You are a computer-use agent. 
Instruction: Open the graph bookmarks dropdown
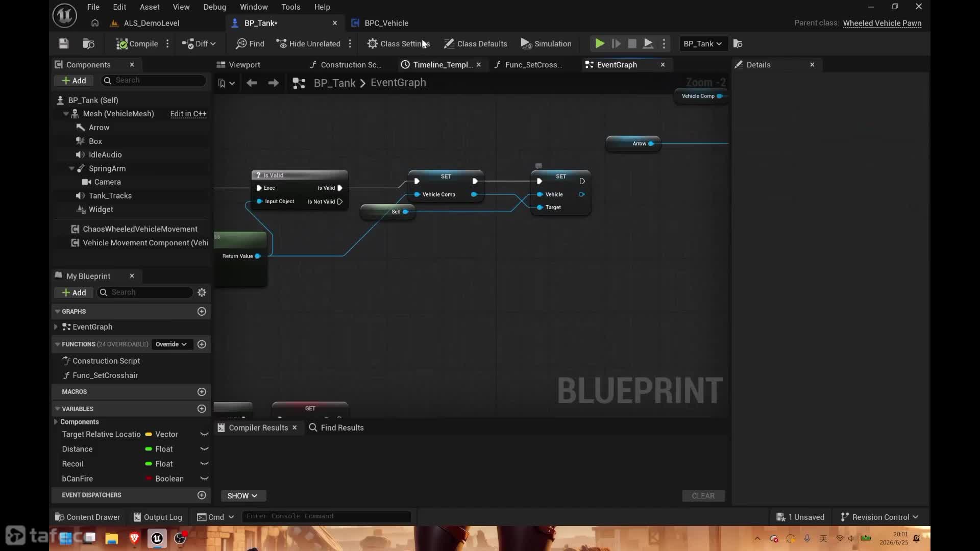point(226,83)
